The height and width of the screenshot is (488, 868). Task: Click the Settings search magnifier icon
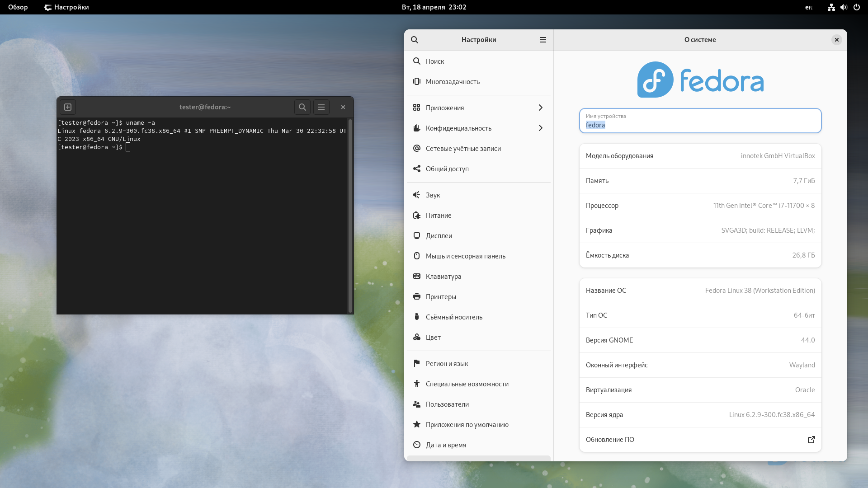tap(415, 40)
